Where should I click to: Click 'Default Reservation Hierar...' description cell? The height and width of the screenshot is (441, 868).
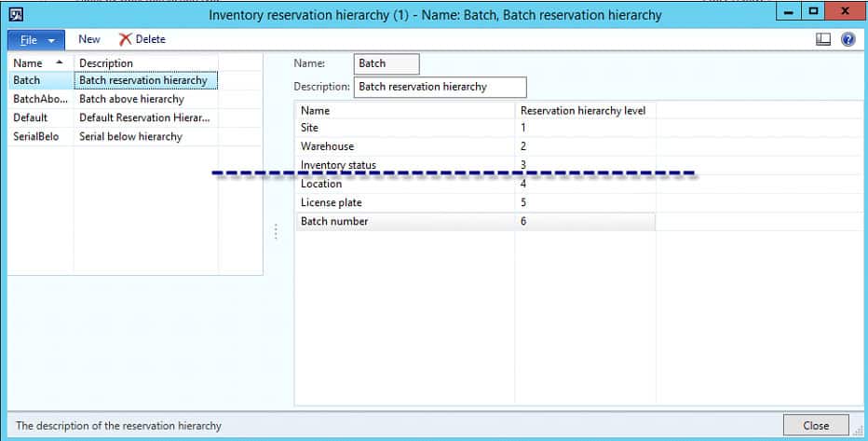click(145, 118)
